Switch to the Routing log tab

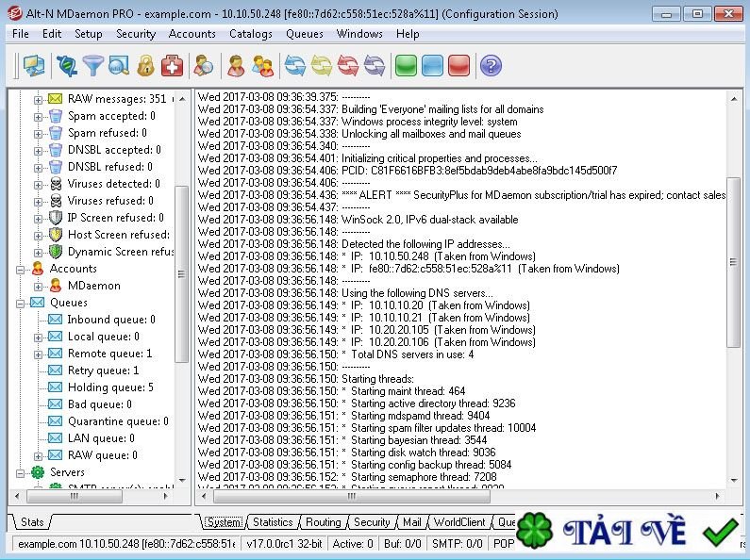click(324, 522)
